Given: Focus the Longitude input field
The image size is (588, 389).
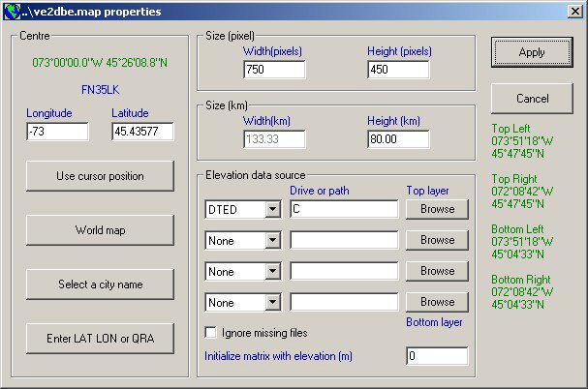Looking at the screenshot, I should tap(57, 132).
